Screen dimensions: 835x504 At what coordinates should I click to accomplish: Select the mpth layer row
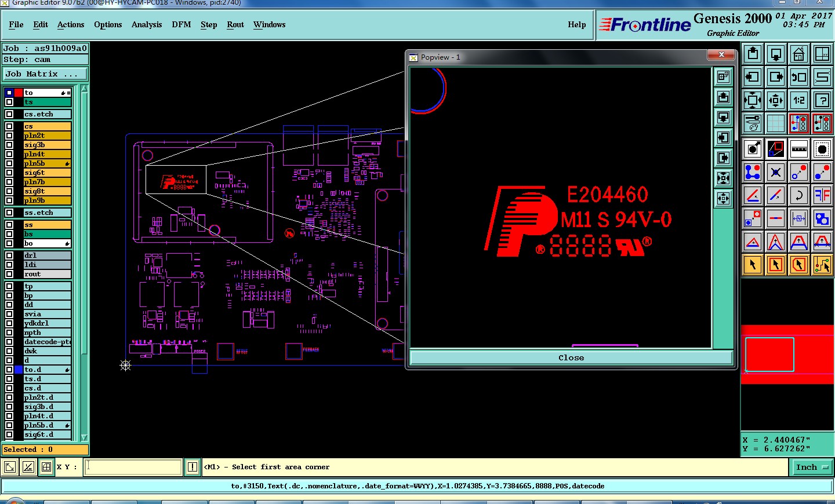click(47, 333)
